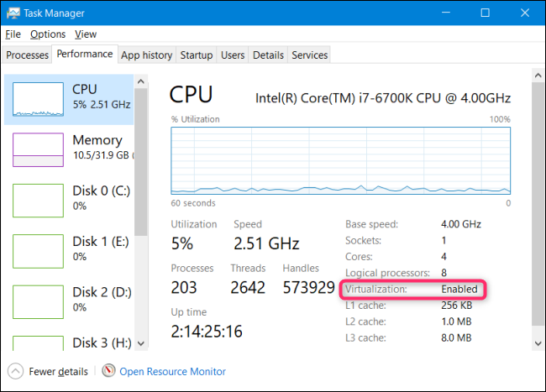Open the View menu
The image size is (546, 392).
pyautogui.click(x=86, y=34)
